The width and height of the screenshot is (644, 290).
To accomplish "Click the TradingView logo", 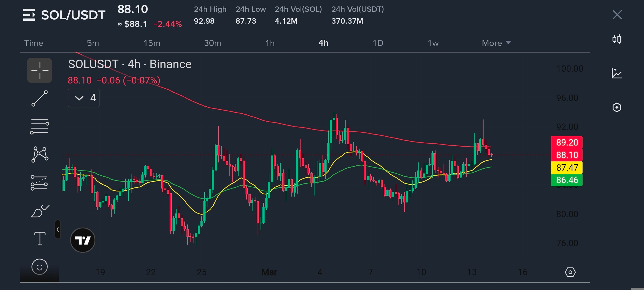I will 83,240.
